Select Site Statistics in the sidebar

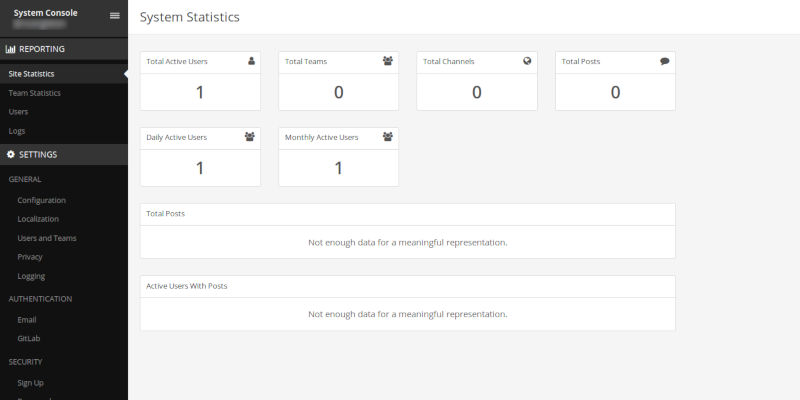click(x=32, y=73)
